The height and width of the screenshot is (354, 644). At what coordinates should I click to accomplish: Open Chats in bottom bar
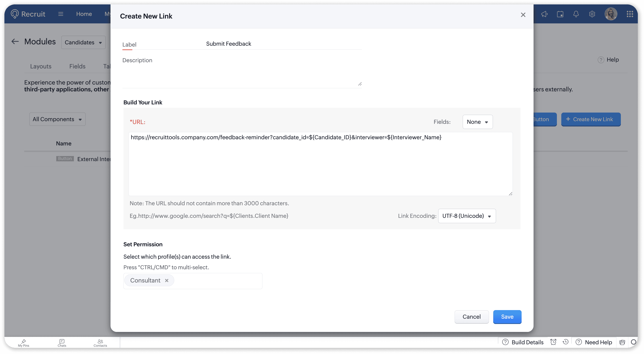click(x=62, y=343)
